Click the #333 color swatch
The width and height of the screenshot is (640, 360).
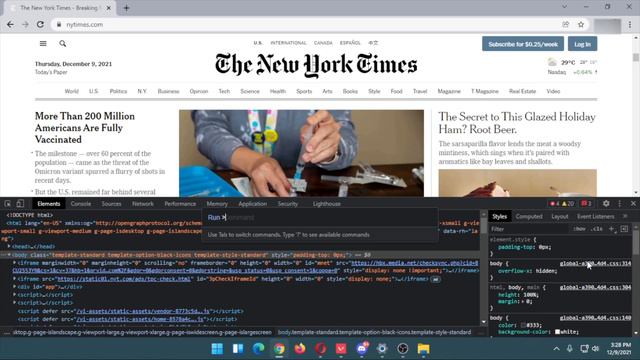coord(524,325)
